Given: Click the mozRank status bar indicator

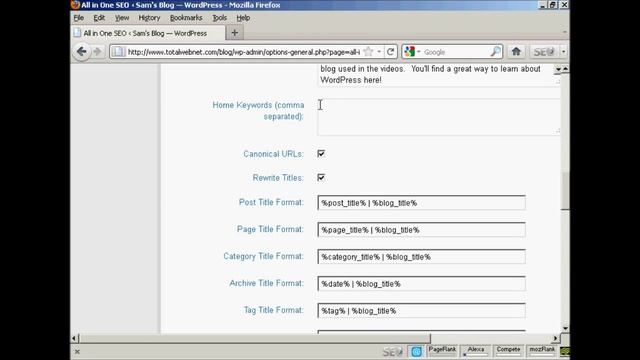Looking at the screenshot, I should pos(542,351).
